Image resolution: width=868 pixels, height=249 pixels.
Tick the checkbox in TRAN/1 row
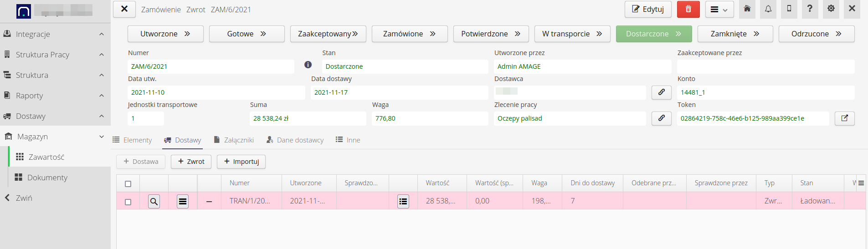128,202
